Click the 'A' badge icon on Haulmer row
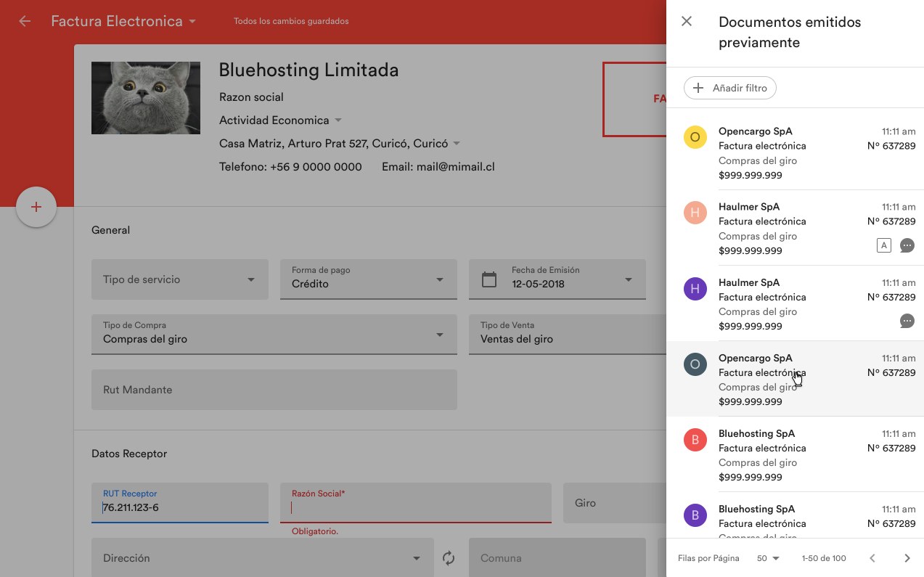 [883, 245]
